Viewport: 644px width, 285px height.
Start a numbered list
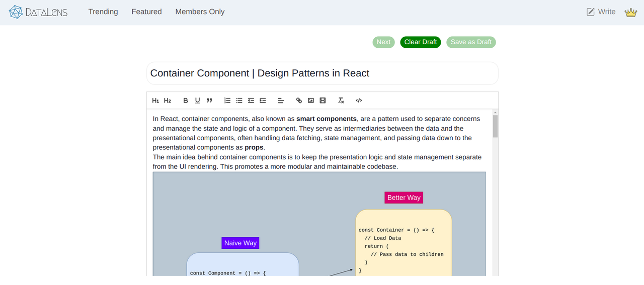click(227, 101)
